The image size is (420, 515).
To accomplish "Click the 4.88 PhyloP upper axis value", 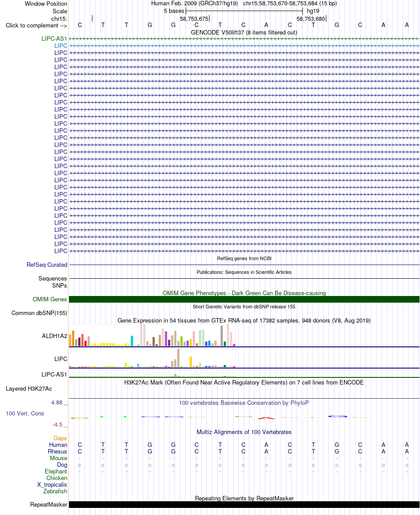I will click(x=57, y=403).
